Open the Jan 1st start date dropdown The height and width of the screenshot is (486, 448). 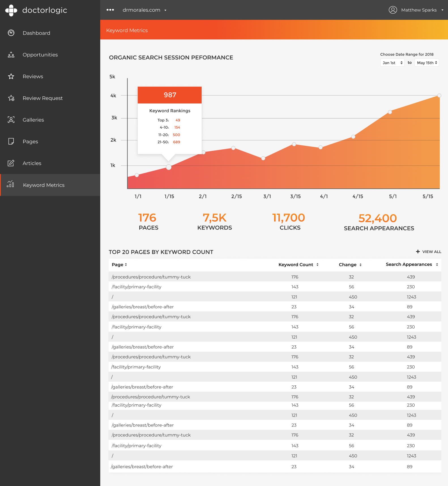click(x=392, y=63)
